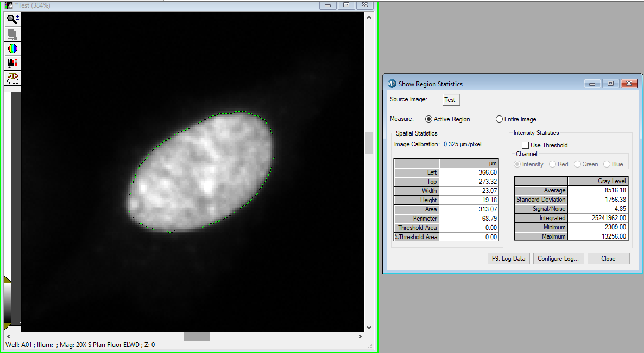
Task: Open Configure Log settings
Action: click(x=558, y=259)
